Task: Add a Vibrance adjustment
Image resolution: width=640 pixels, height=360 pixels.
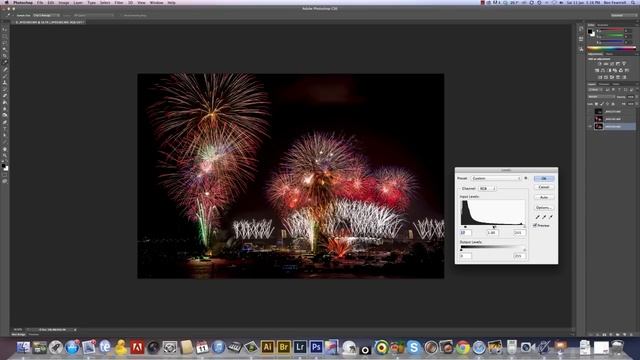Action: click(624, 64)
